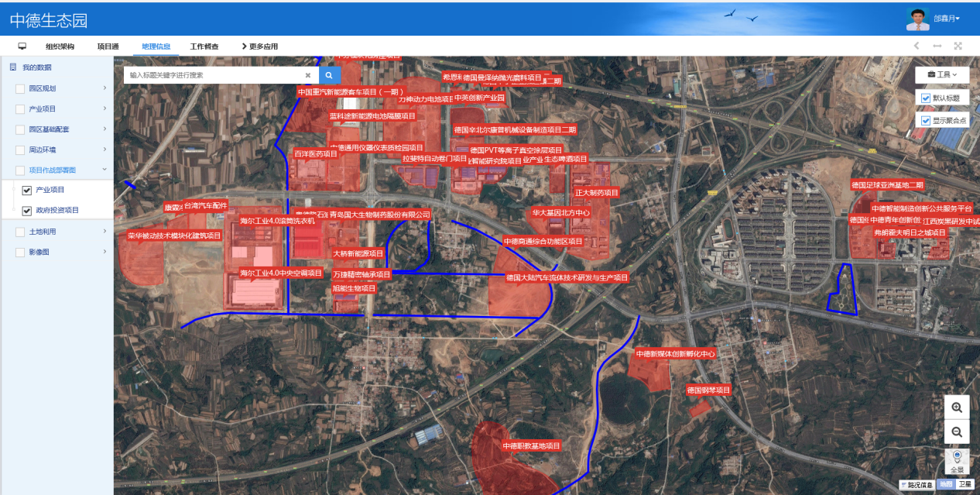Screen dimensions: 980x495
Task: Click the 蓝科途新能源电池隔膜项目 label
Action: pyautogui.click(x=373, y=116)
